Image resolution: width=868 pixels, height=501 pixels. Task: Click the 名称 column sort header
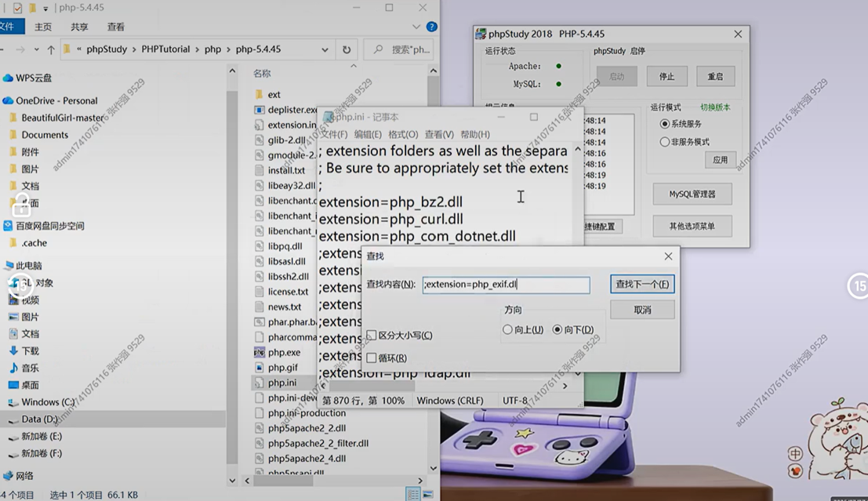click(262, 73)
